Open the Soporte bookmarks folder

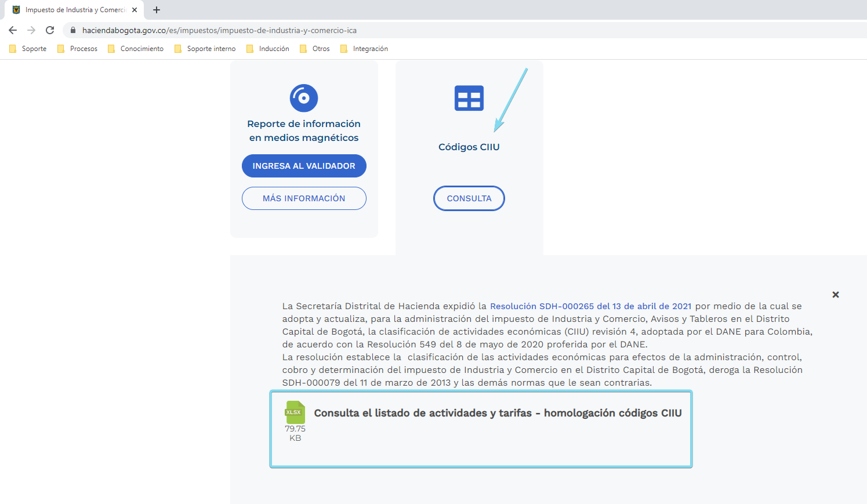(28, 49)
